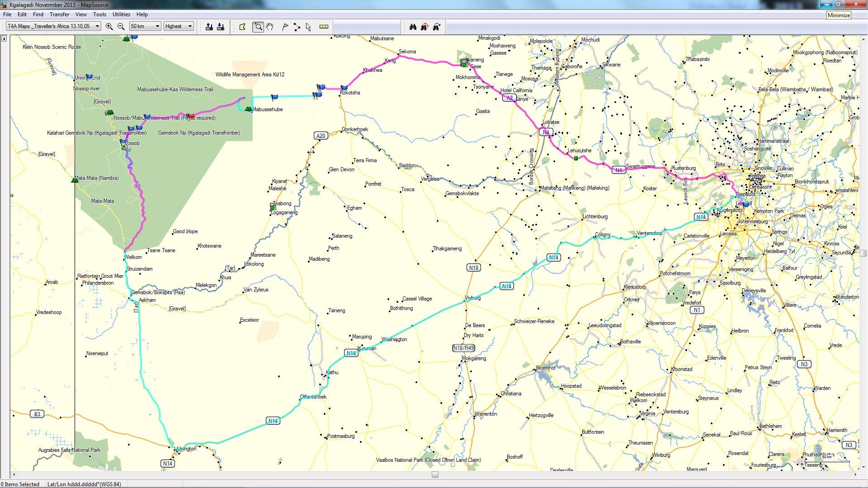
Task: Choose the Waypoint flag tool
Action: pos(285,27)
